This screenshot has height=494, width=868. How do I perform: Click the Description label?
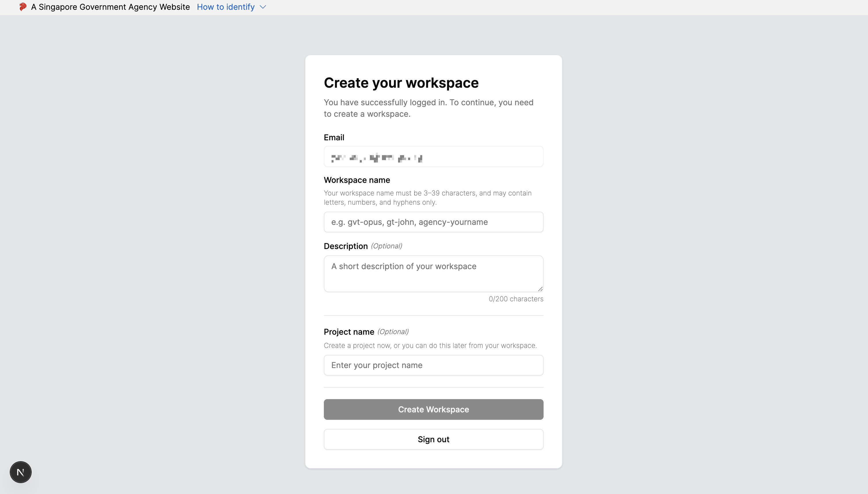pos(345,246)
